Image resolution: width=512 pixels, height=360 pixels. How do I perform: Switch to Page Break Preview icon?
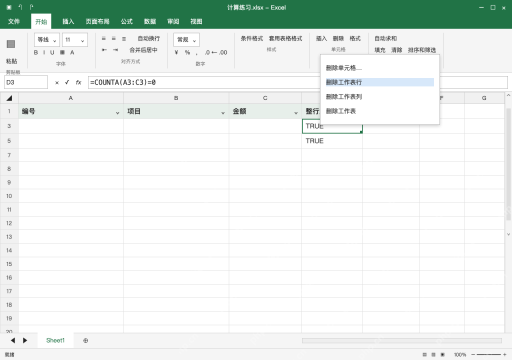point(443,355)
